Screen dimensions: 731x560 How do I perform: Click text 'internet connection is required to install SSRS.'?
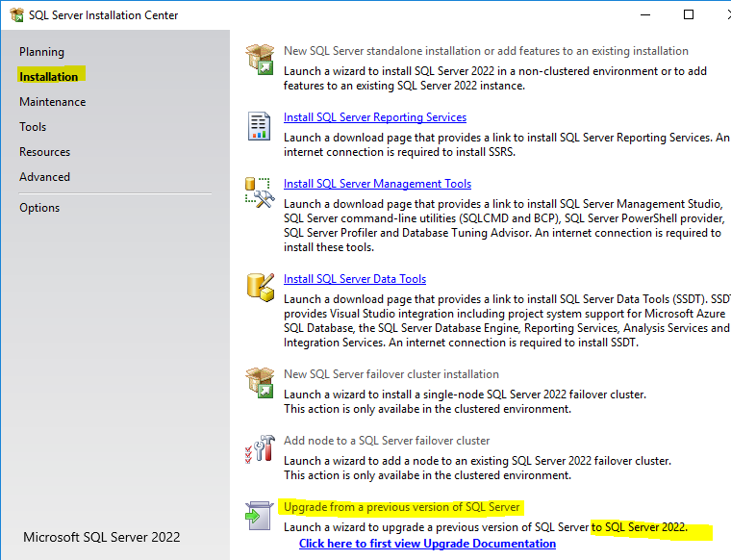tap(399, 152)
